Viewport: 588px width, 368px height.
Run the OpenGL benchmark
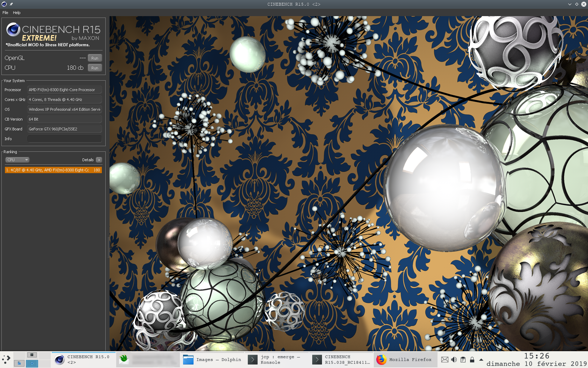95,58
